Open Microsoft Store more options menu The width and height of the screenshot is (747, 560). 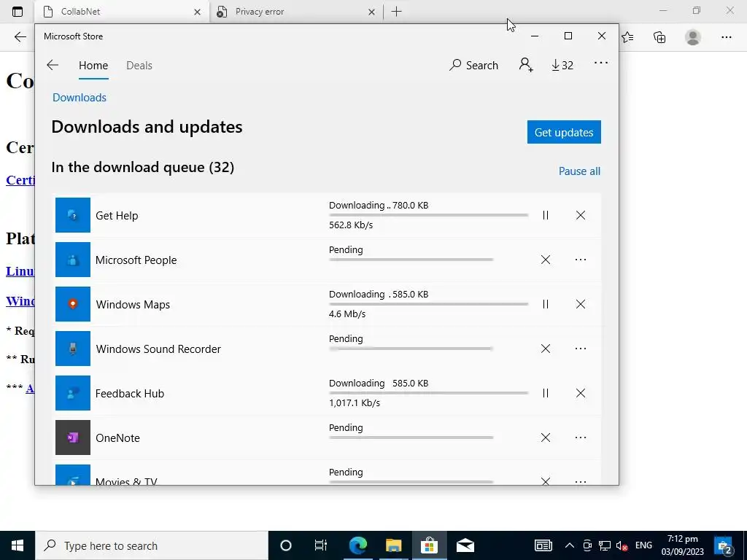(601, 63)
